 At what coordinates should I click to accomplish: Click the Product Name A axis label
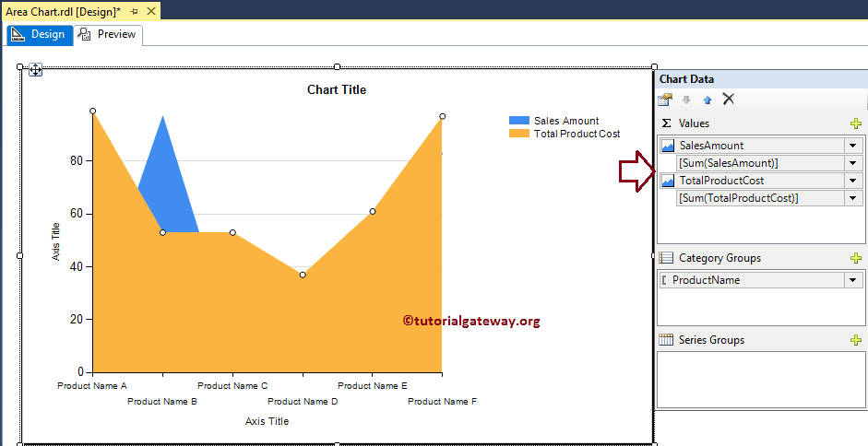(x=92, y=386)
